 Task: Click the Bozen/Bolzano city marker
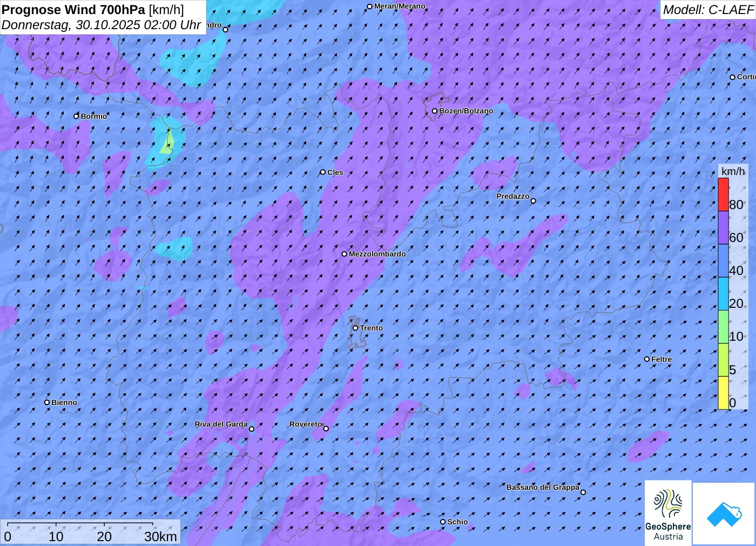(x=434, y=111)
